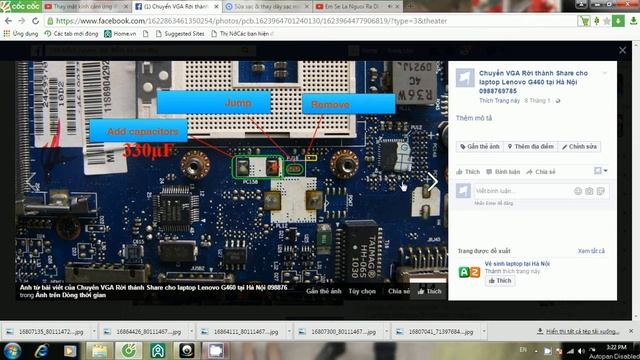640x360 pixels.
Task: Click Cốc Cốc browser taskbar icon
Action: (129, 351)
